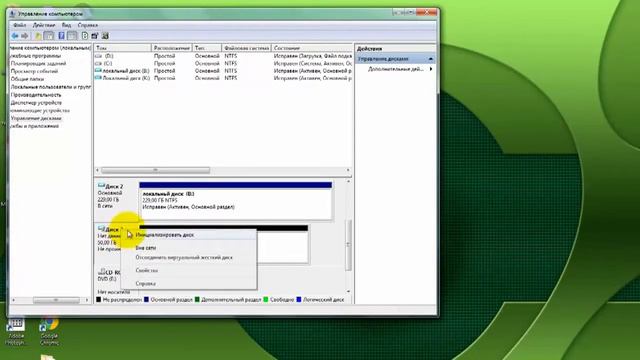This screenshot has height=360, width=640.
Task: Click the horizontal scrollbar of the volume list
Action: pyautogui.click(x=156, y=170)
